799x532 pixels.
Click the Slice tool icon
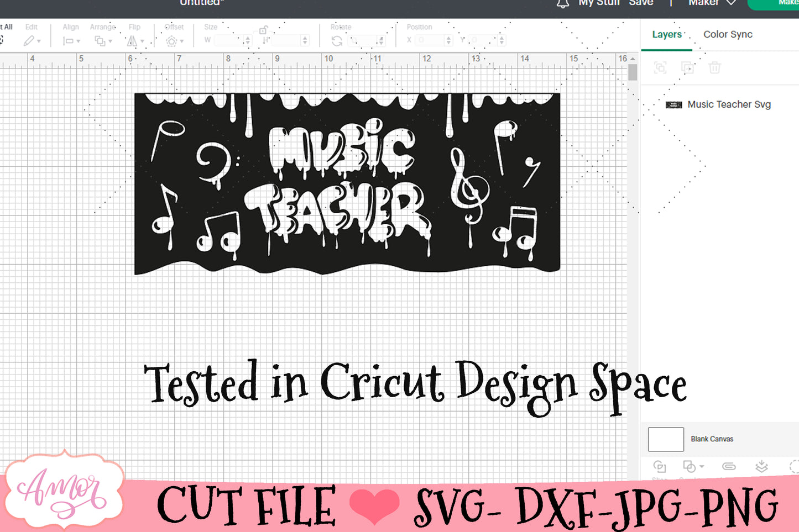pyautogui.click(x=659, y=466)
